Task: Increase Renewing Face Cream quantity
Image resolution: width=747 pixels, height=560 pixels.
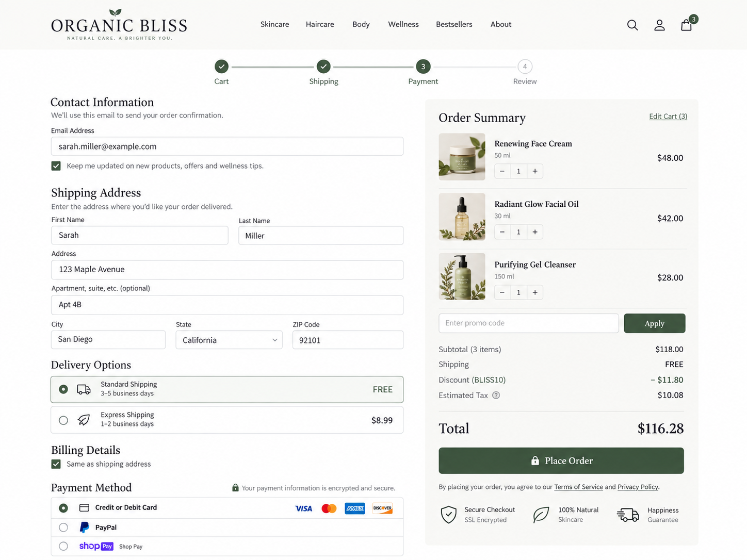Action: (535, 171)
